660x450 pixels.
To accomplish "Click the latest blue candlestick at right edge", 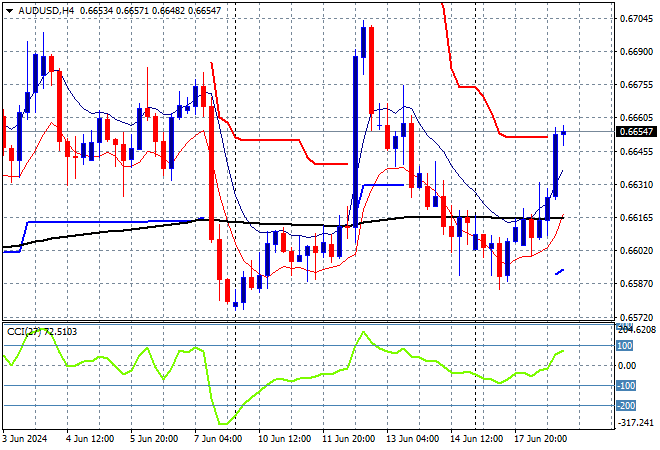I will click(x=564, y=133).
